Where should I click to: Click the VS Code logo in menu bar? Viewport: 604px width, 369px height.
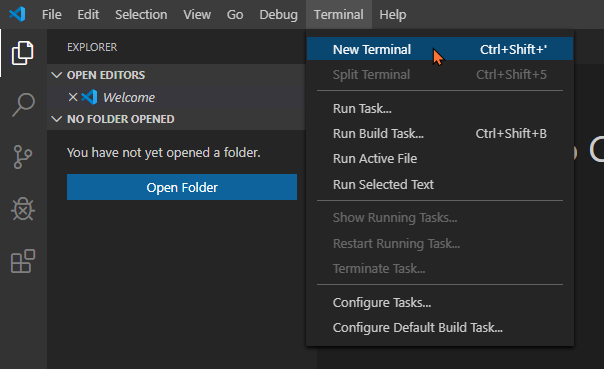click(x=17, y=15)
